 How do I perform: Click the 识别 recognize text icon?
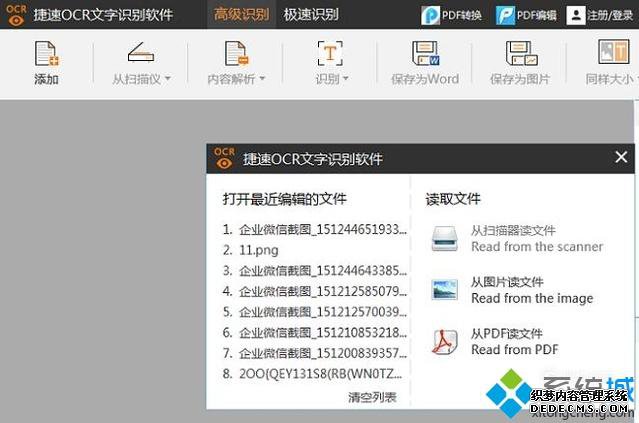pos(330,53)
